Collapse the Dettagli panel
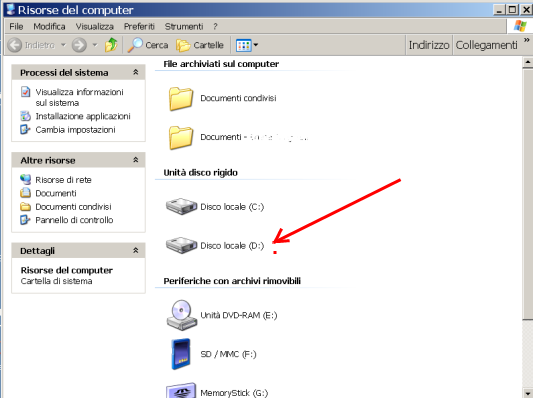This screenshot has height=398, width=533. coord(136,250)
